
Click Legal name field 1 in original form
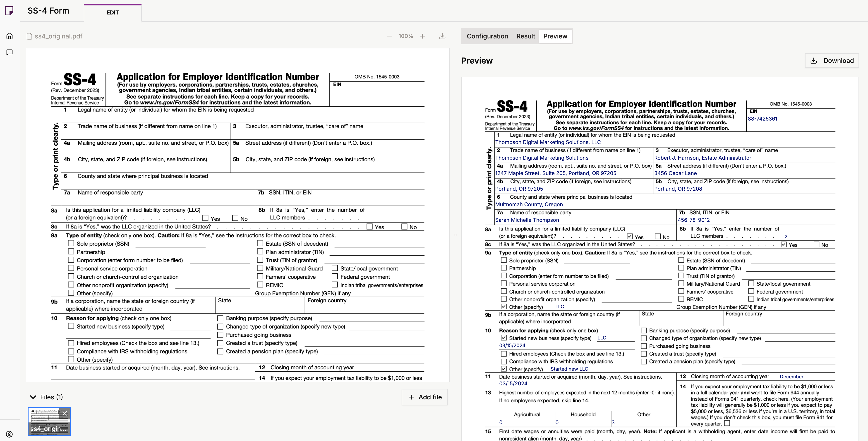(x=242, y=114)
